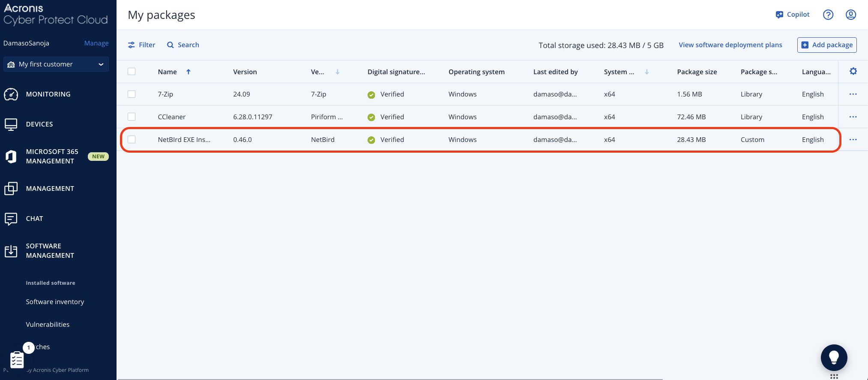Click the Last edited by column header
This screenshot has height=380, width=868.
click(556, 72)
